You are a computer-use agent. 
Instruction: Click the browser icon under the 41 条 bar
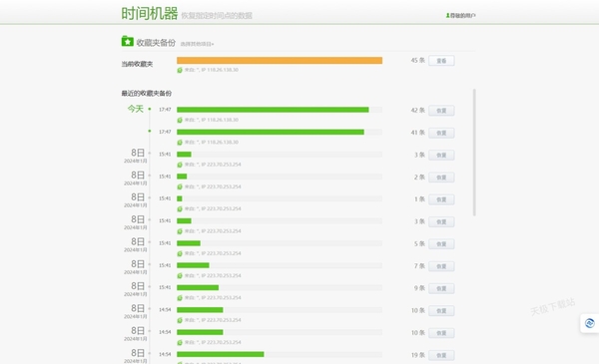tap(180, 143)
